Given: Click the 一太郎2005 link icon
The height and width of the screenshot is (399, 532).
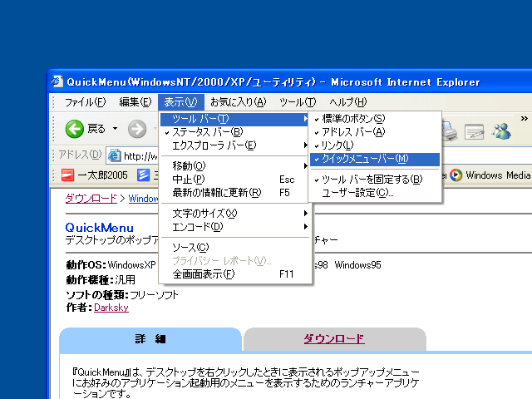Looking at the screenshot, I should pos(67,175).
